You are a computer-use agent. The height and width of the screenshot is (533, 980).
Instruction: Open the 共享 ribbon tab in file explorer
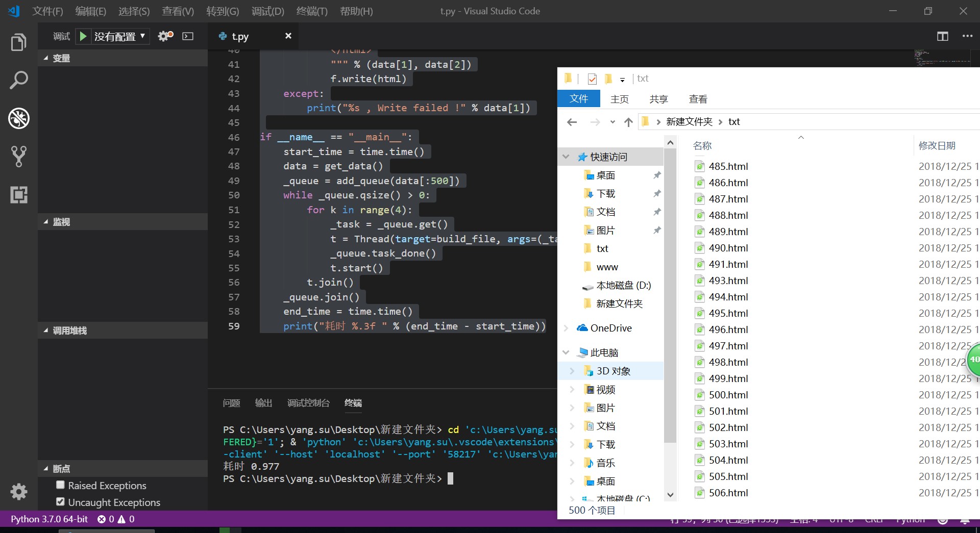[658, 99]
